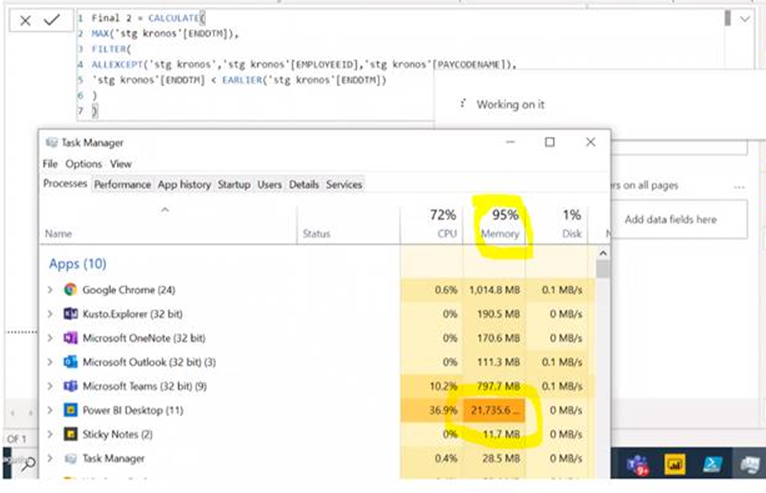Image resolution: width=766 pixels, height=493 pixels.
Task: Click the Task Manager row memory value 28.5 MB
Action: click(x=501, y=458)
